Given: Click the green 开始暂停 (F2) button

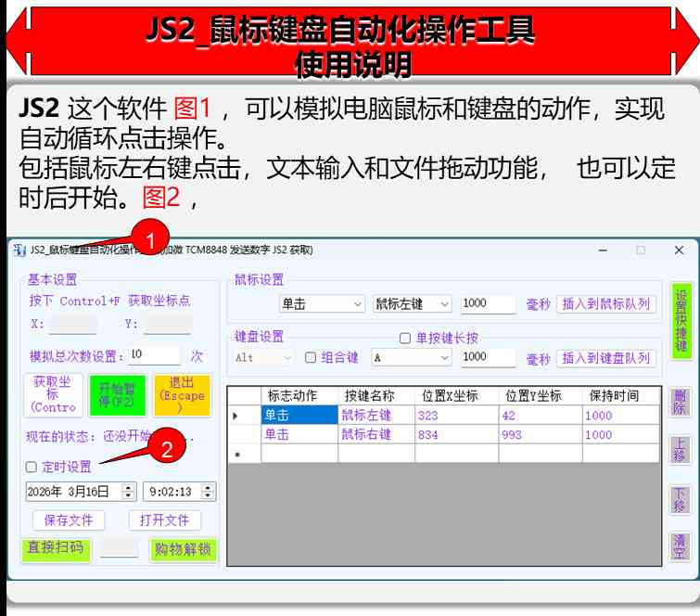Looking at the screenshot, I should click(117, 395).
